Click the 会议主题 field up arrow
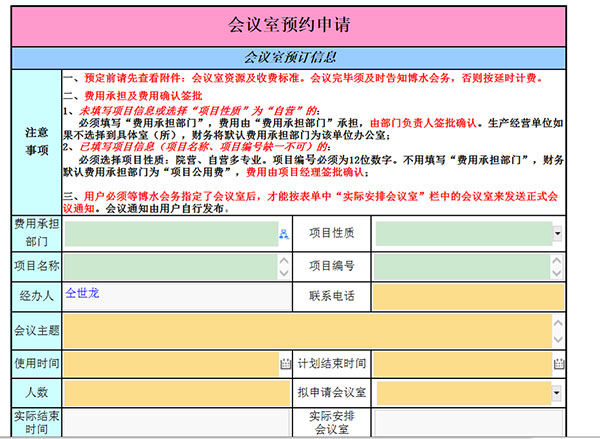 558,323
